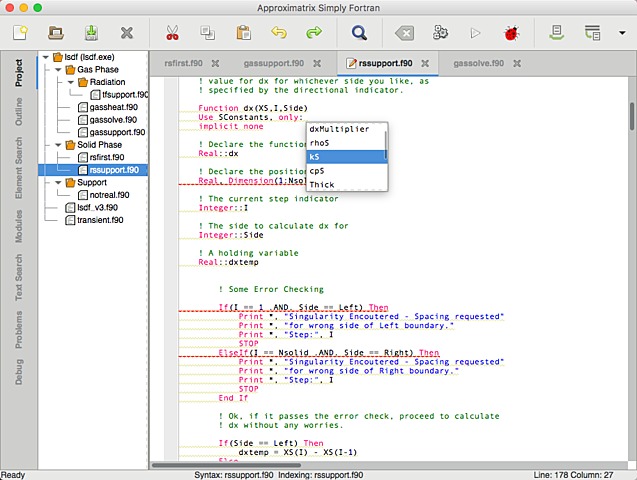The image size is (637, 480).
Task: Open the Text Search side tab
Action: 19,277
